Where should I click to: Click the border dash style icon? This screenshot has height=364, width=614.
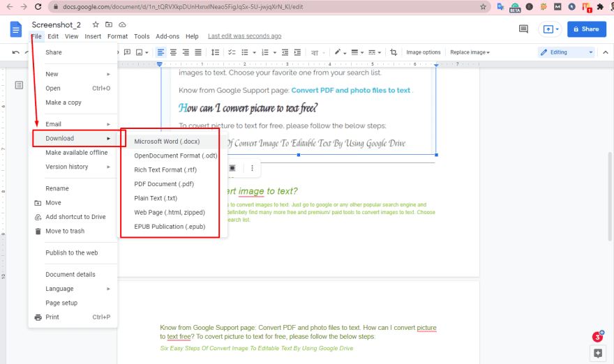tap(372, 52)
